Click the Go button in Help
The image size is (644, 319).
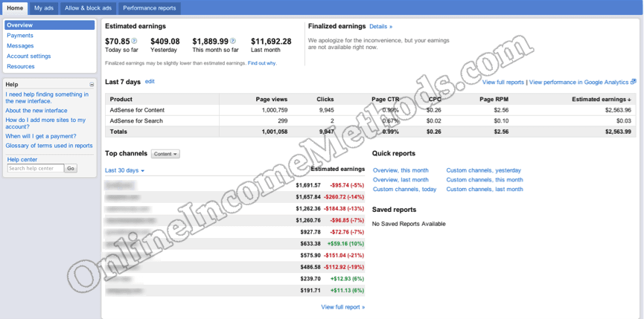coord(71,168)
